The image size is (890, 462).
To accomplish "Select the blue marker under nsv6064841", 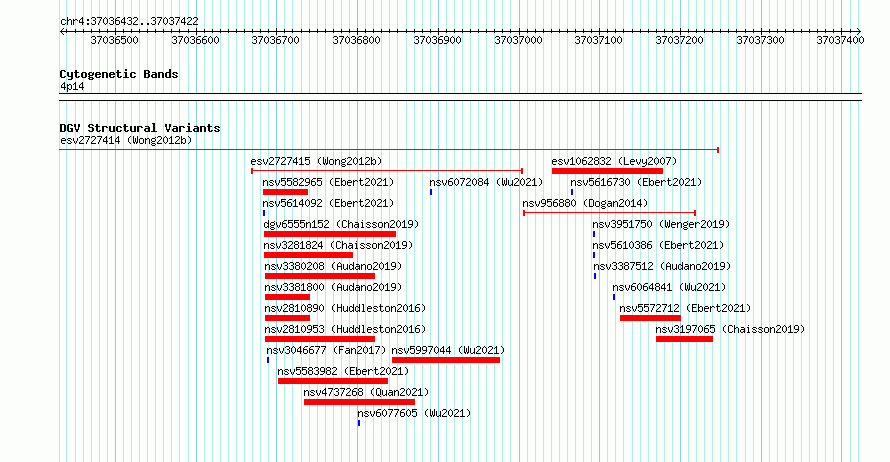I will point(614,297).
